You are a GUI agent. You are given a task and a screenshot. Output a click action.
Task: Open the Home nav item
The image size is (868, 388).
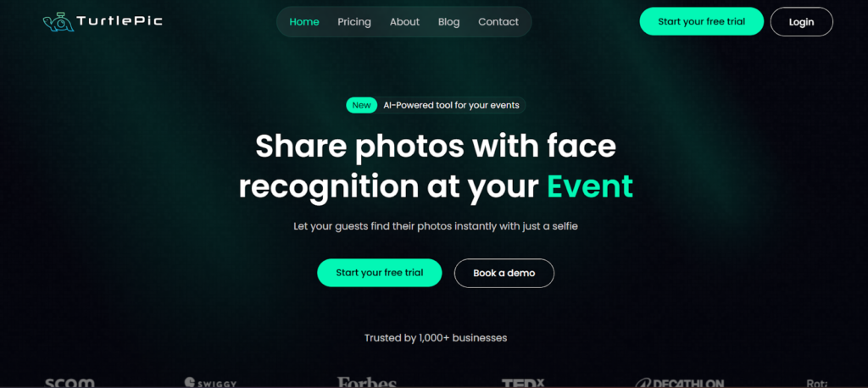pyautogui.click(x=304, y=22)
